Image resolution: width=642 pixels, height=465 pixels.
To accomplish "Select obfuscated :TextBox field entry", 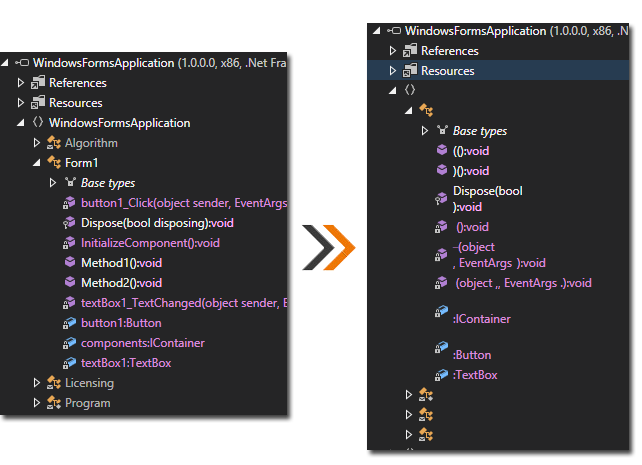I will tap(475, 375).
